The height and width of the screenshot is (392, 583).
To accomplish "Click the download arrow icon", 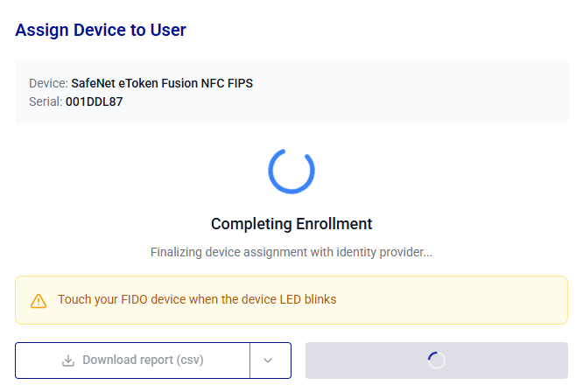I will [x=68, y=360].
